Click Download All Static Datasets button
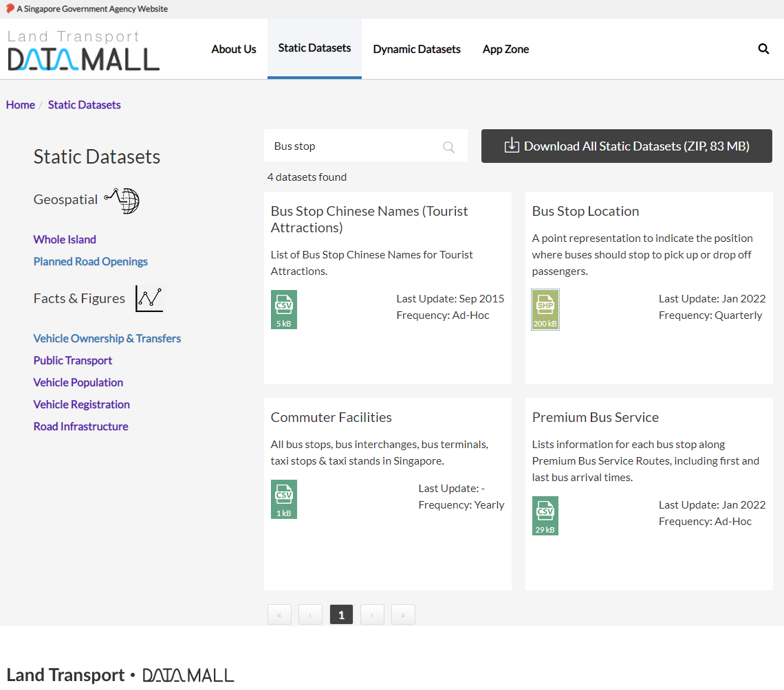This screenshot has width=784, height=690. point(627,146)
